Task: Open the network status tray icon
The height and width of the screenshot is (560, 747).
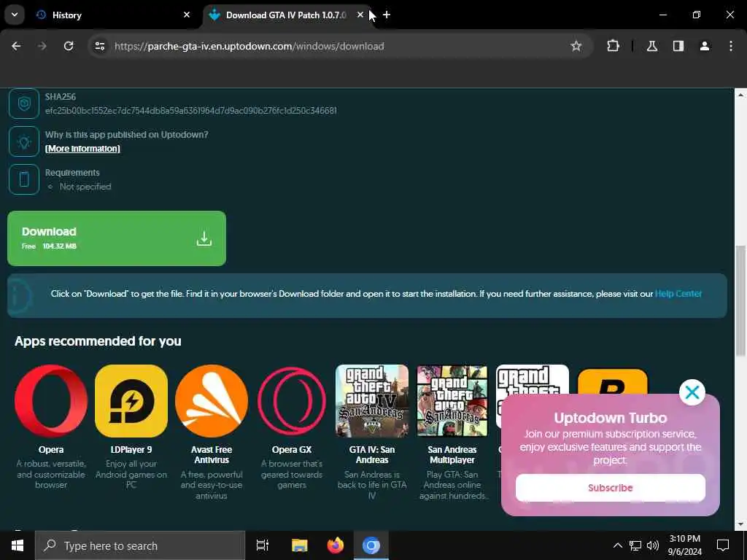Action: (x=635, y=545)
